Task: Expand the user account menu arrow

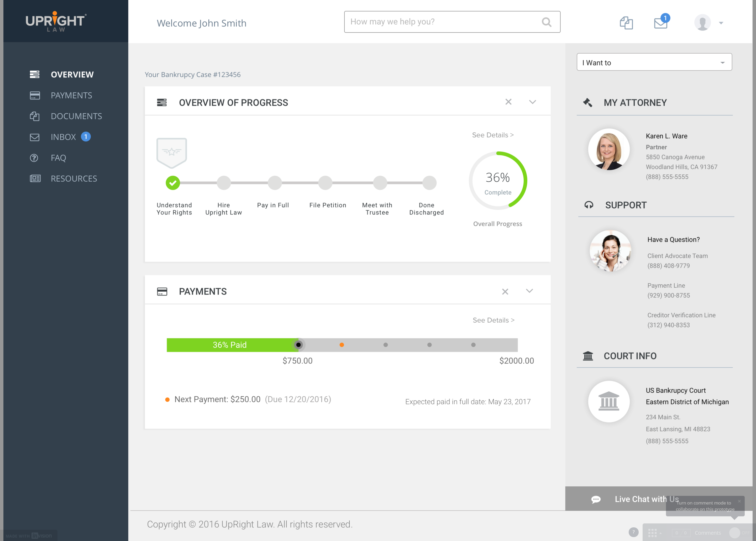Action: tap(721, 23)
